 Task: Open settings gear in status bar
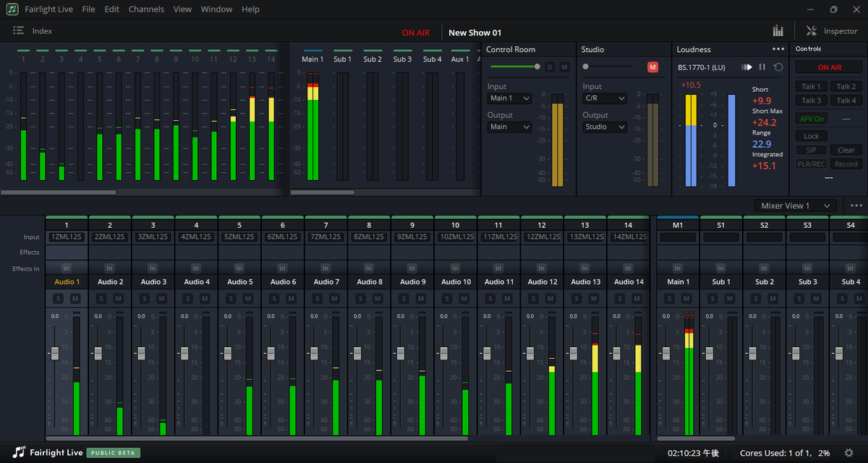click(849, 453)
